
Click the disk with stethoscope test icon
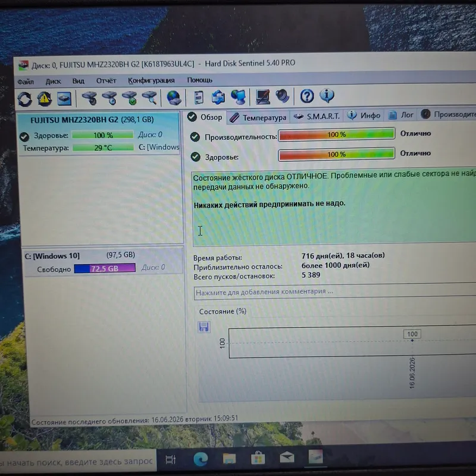click(89, 98)
